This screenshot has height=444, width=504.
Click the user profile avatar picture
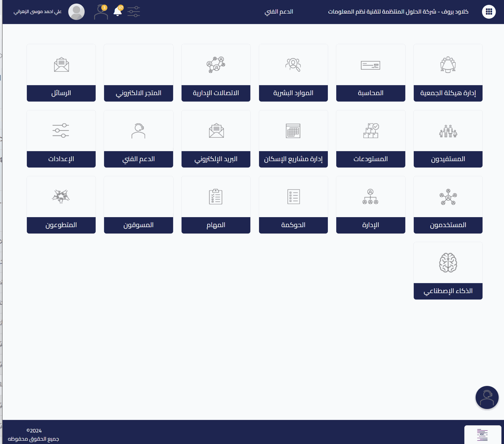point(76,12)
